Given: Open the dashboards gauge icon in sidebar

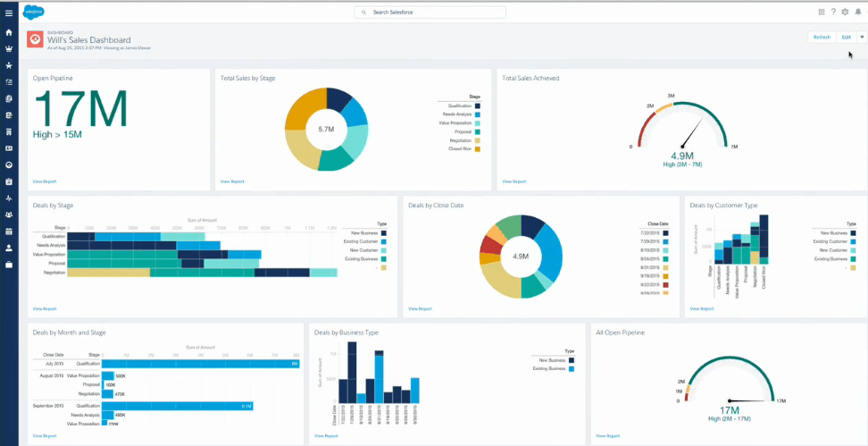Looking at the screenshot, I should point(9,165).
